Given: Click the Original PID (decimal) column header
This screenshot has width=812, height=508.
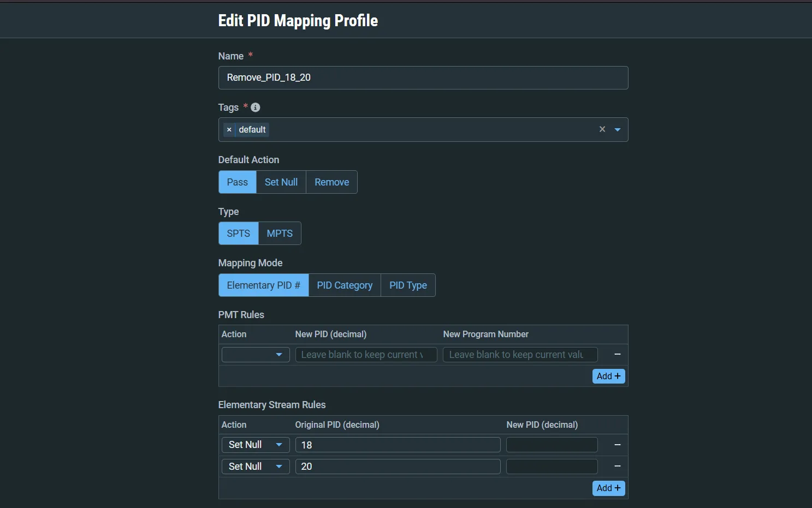Looking at the screenshot, I should 337,425.
